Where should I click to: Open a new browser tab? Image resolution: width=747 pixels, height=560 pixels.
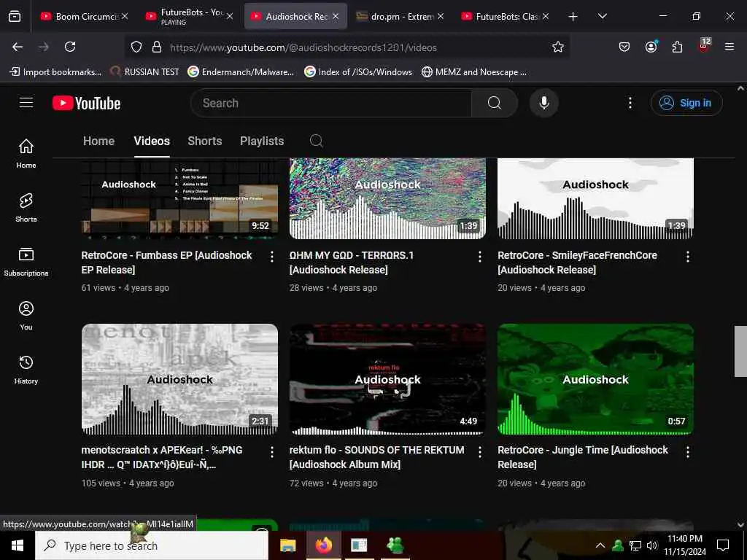[573, 17]
